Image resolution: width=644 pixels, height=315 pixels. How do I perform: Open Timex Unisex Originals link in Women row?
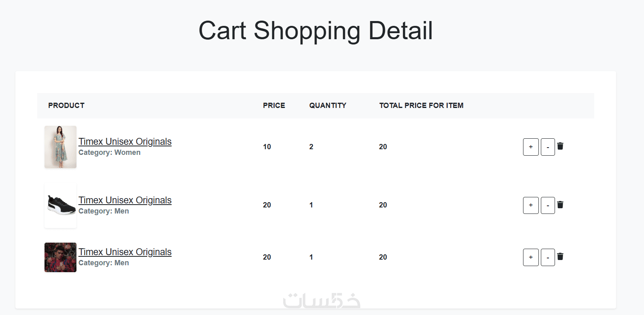click(x=125, y=142)
